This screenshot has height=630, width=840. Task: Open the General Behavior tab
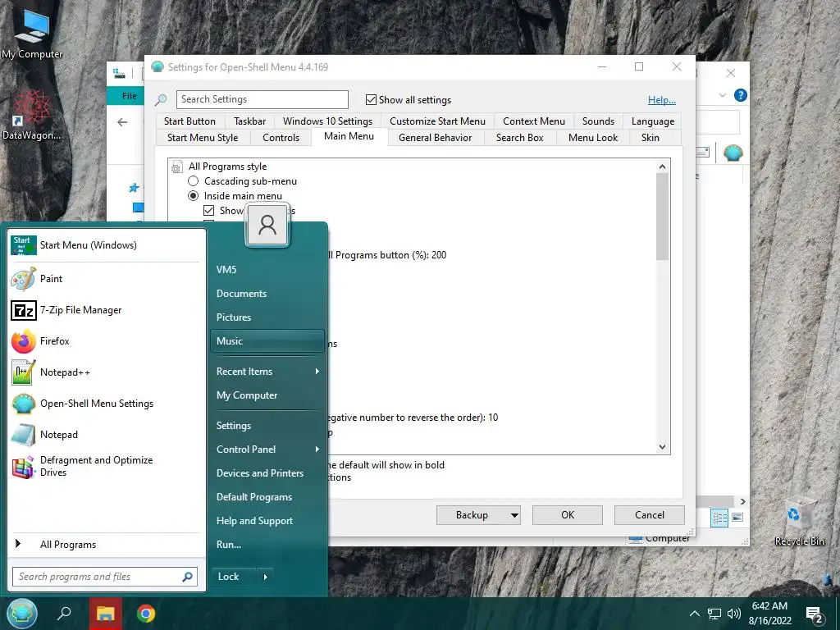point(436,138)
